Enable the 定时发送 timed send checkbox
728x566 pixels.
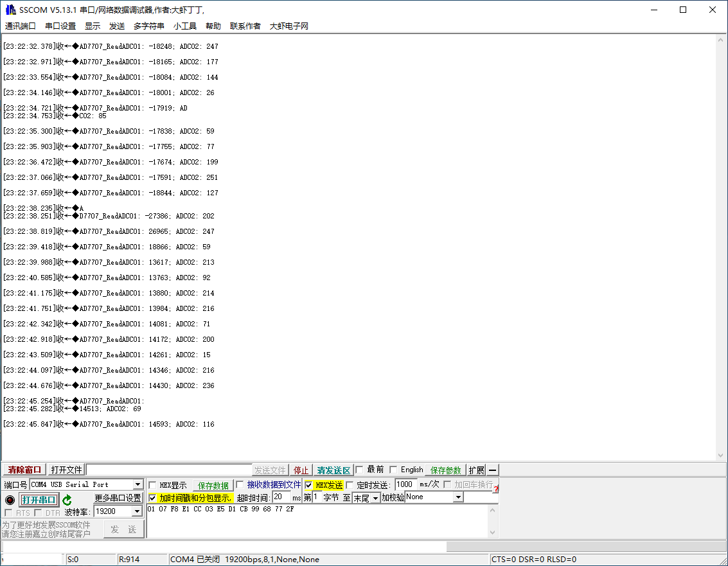[350, 485]
